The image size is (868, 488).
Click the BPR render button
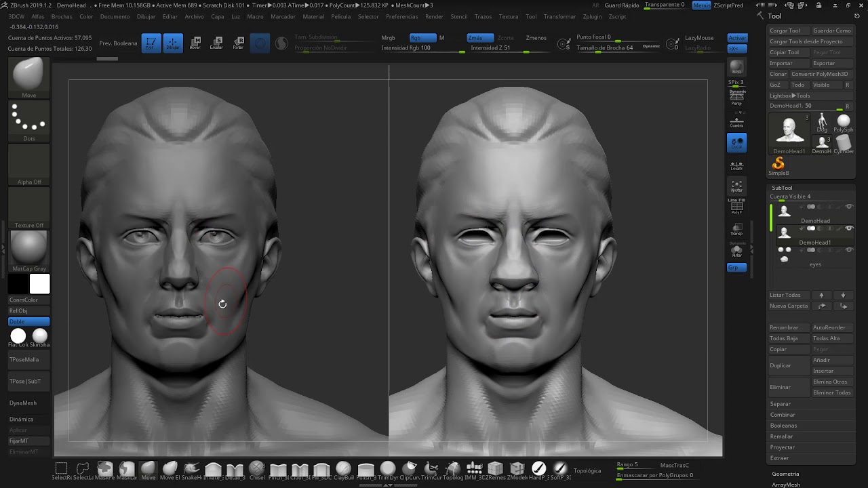coord(736,67)
